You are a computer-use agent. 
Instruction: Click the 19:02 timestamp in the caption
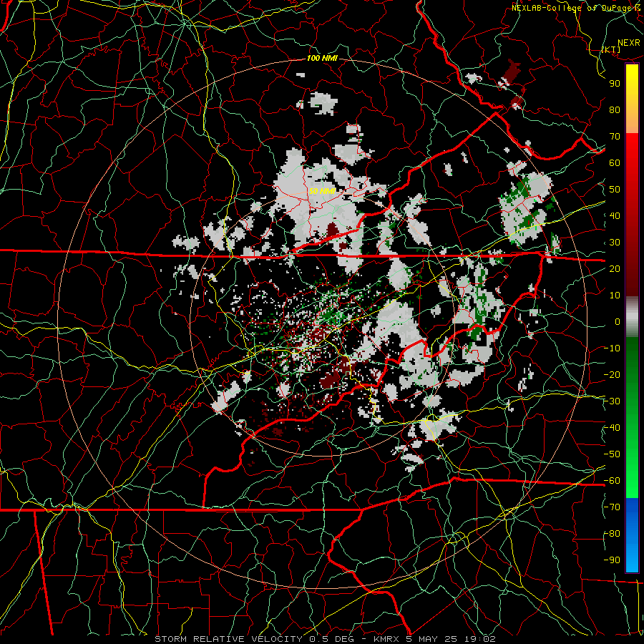482,639
